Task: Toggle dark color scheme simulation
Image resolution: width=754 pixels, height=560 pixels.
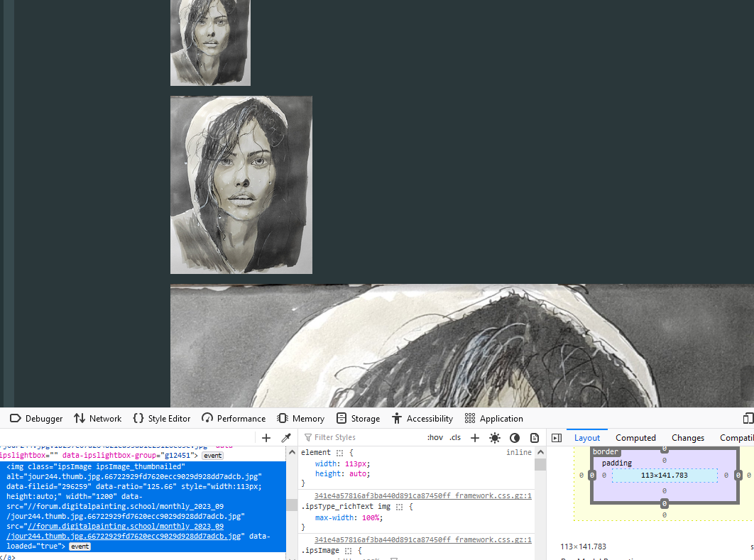Action: [x=515, y=438]
